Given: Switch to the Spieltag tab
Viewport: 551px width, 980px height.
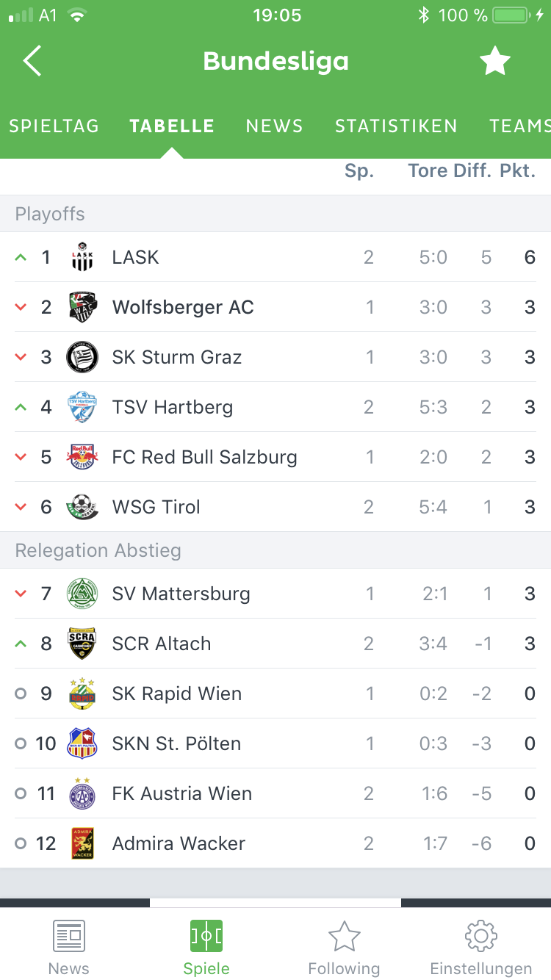Looking at the screenshot, I should (x=54, y=126).
